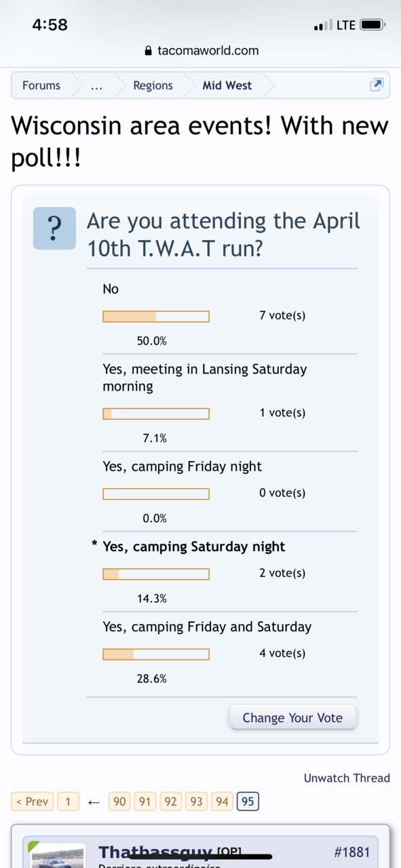Open the Forums breadcrumb

[x=41, y=85]
